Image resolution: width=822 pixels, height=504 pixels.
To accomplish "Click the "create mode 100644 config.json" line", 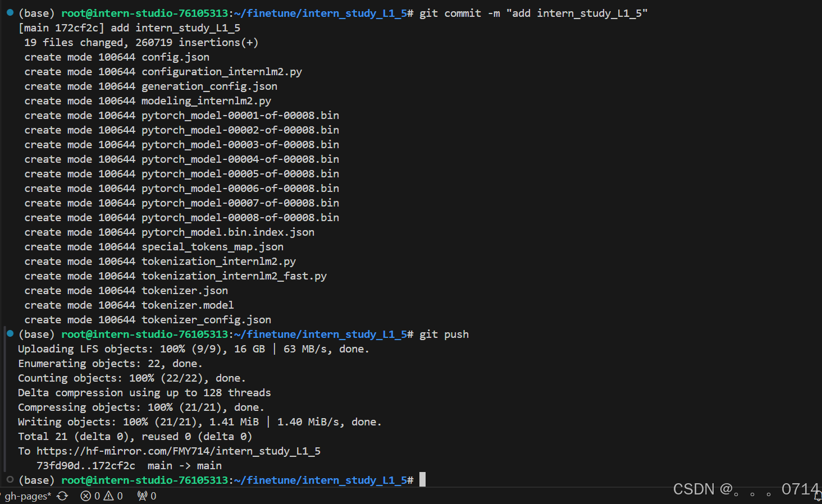I will point(117,57).
